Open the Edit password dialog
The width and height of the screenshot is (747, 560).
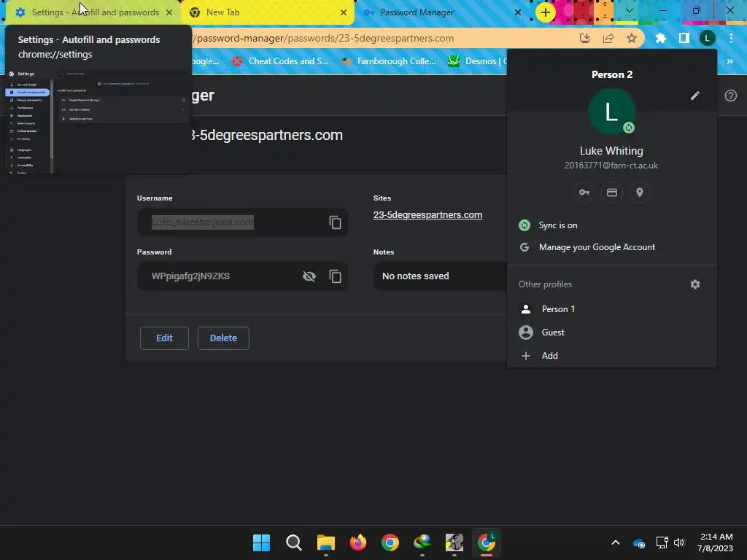[x=164, y=338]
